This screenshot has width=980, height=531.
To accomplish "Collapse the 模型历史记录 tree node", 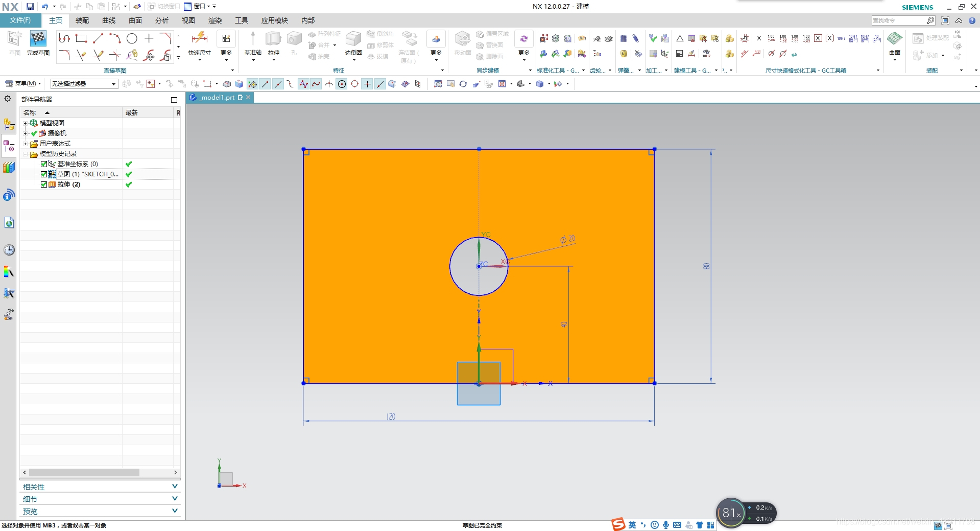I will 25,154.
